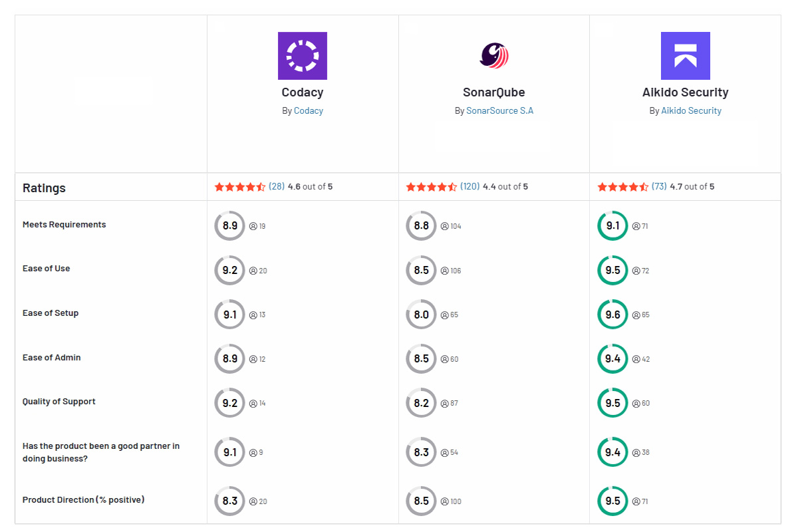798x532 pixels.
Task: Open SonarQube's 120 reviews link
Action: pos(470,187)
